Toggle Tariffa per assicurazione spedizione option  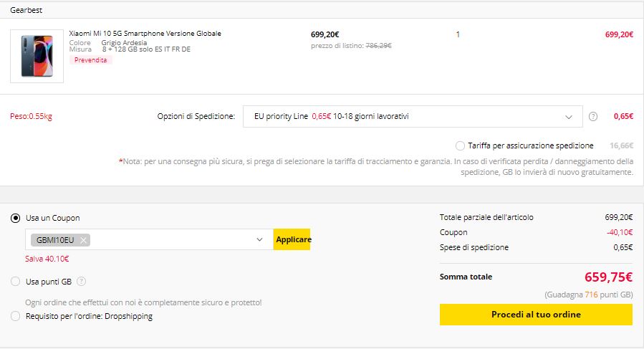tap(460, 146)
